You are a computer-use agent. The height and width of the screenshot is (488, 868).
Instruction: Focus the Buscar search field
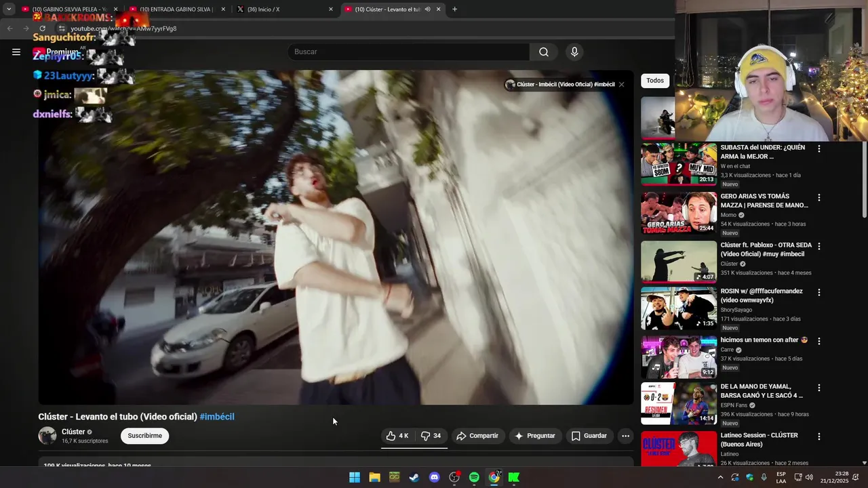coord(408,52)
